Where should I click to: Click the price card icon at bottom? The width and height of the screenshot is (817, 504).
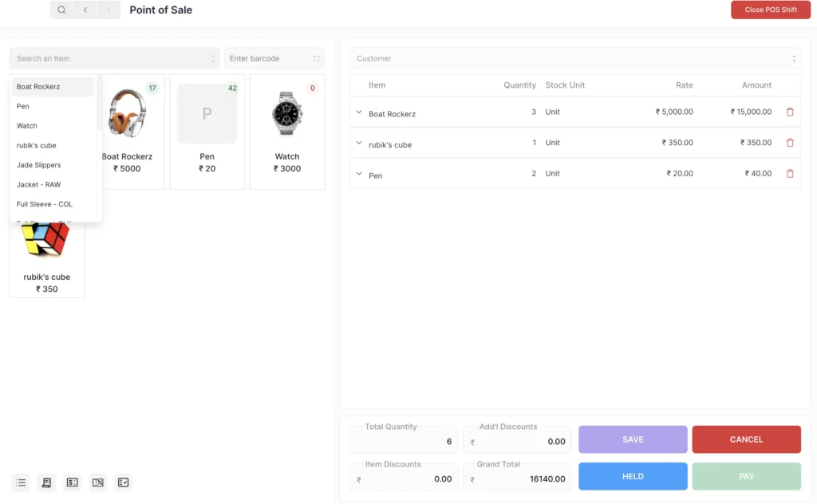tap(73, 482)
